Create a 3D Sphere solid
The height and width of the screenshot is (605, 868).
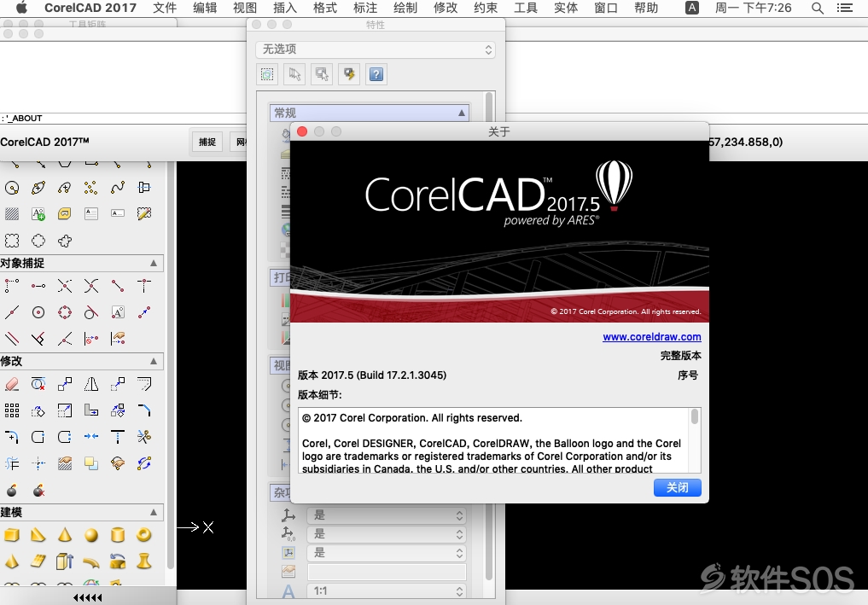91,535
